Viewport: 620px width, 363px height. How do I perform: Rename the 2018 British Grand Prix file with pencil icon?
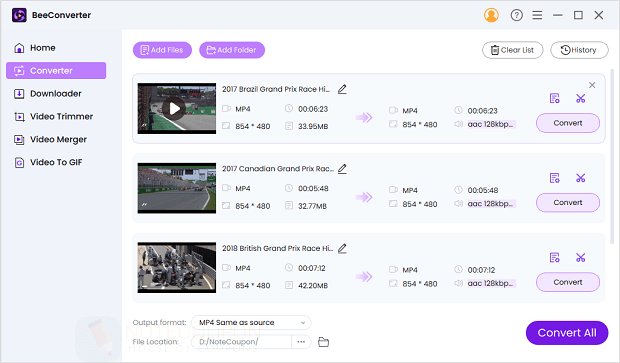pos(342,249)
